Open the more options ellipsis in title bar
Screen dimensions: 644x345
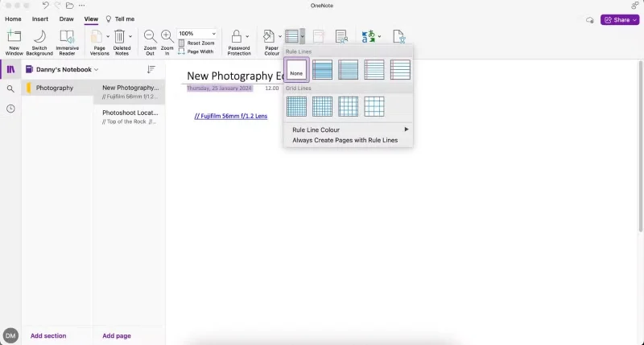[x=82, y=6]
